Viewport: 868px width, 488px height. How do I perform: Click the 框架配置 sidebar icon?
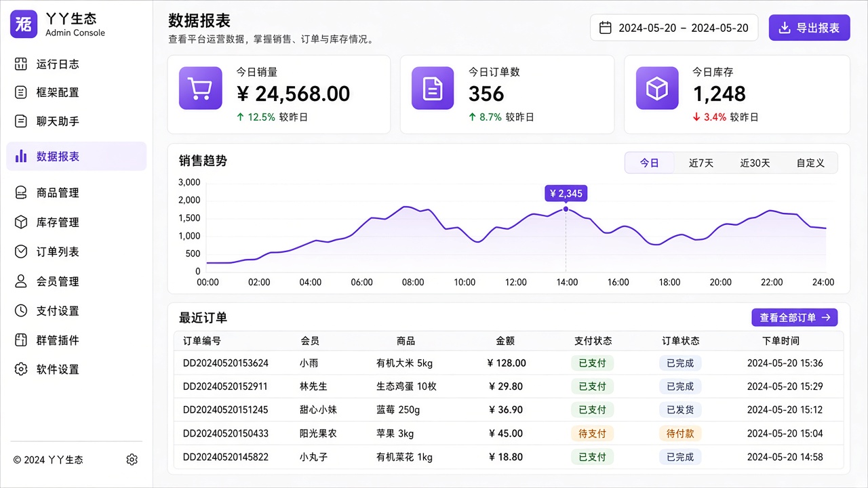(x=21, y=92)
